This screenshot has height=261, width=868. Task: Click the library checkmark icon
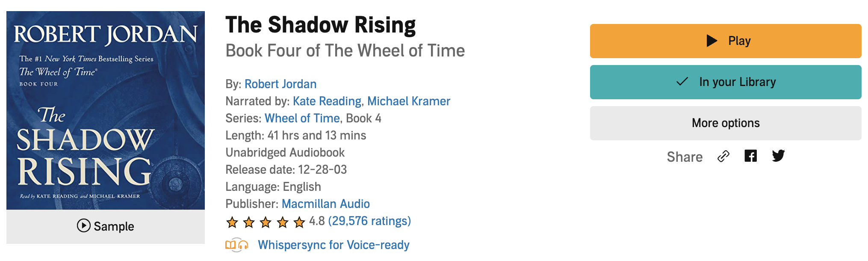(682, 81)
